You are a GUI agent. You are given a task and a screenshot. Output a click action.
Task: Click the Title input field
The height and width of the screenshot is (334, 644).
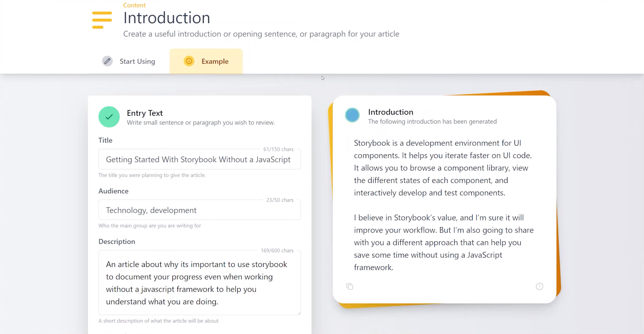[x=199, y=160]
